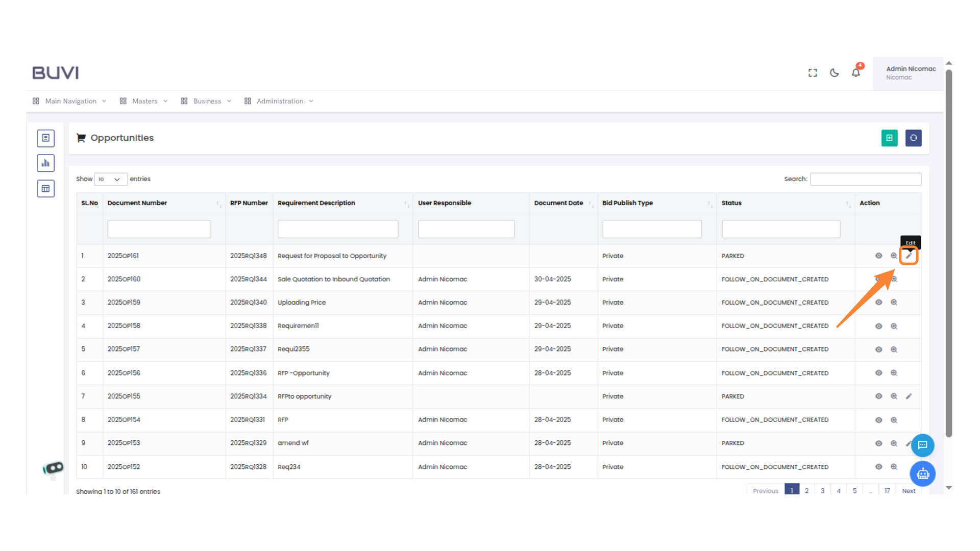Open the bar chart sidebar icon
This screenshot has height=551, width=980.
coord(45,163)
